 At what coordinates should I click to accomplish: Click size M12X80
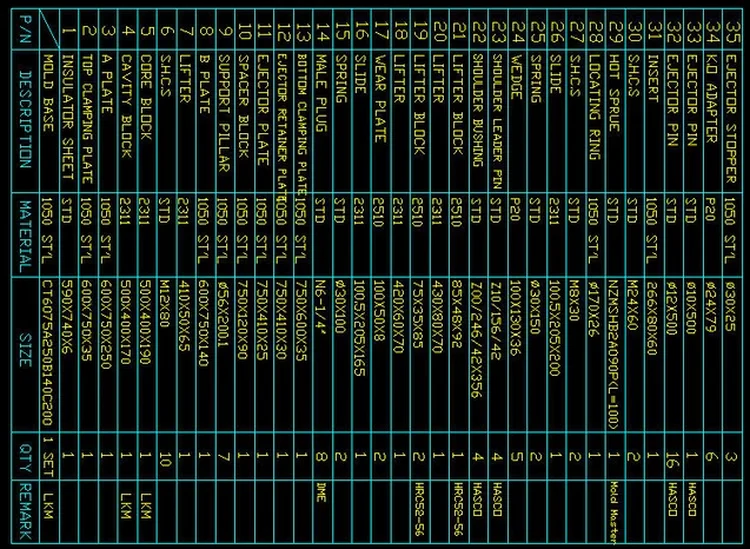[x=165, y=303]
